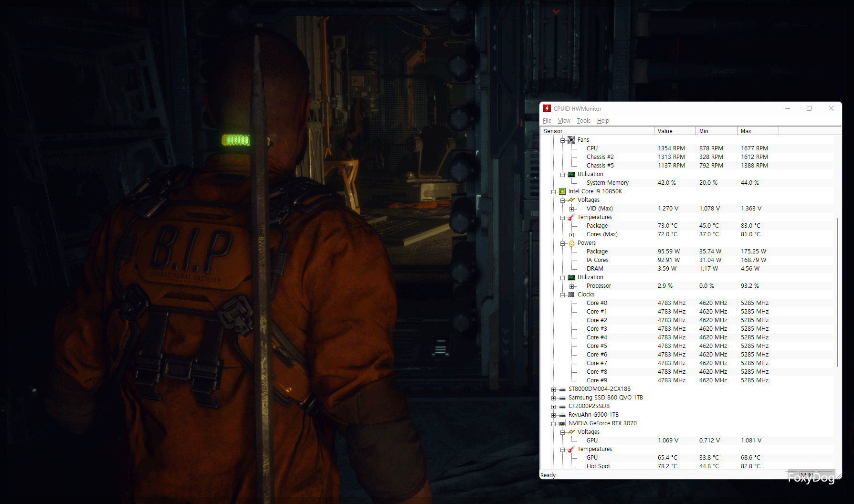Click the Utilization icon above the Processor row

[571, 277]
